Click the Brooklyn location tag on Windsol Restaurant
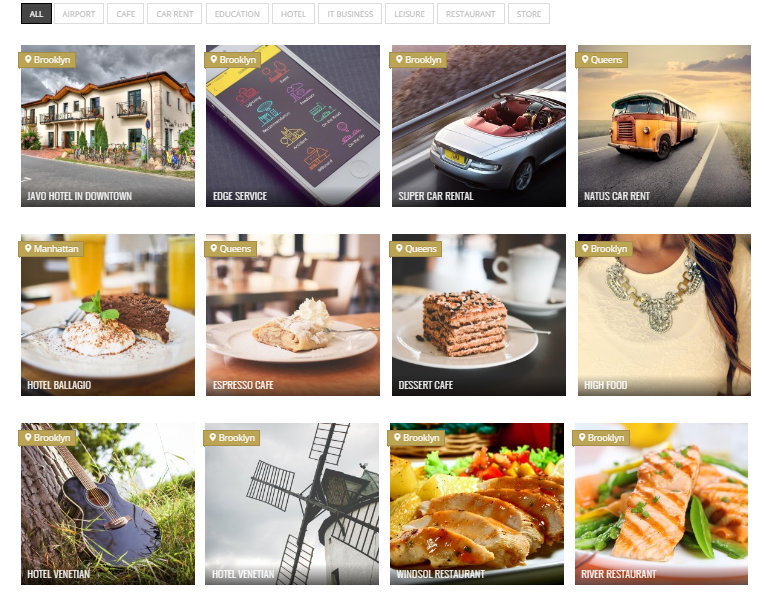766x592 pixels. [x=416, y=438]
